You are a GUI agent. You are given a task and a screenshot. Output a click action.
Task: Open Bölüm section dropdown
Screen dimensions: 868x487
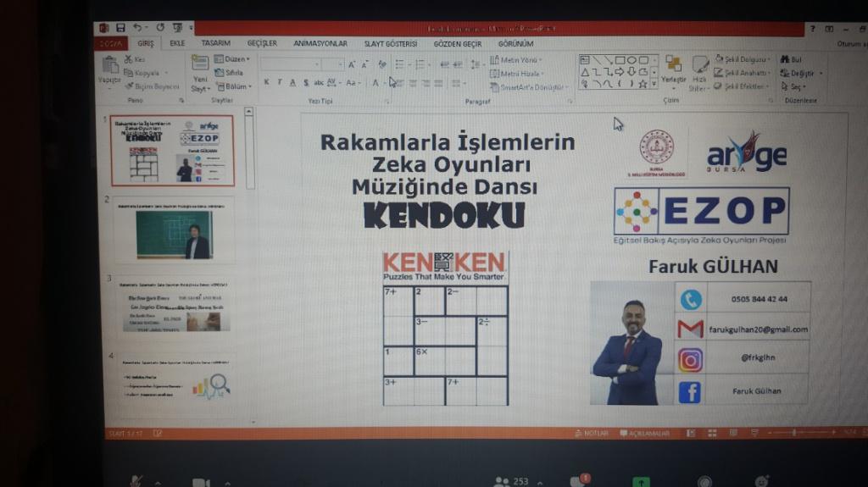coord(234,86)
